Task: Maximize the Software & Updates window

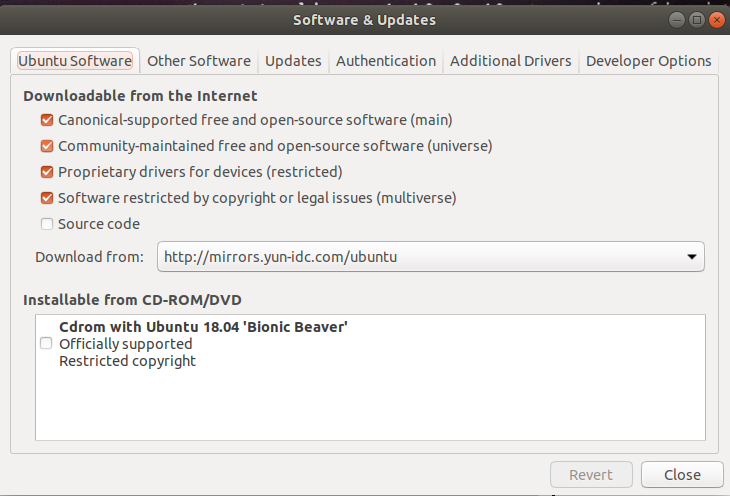Action: coord(697,19)
